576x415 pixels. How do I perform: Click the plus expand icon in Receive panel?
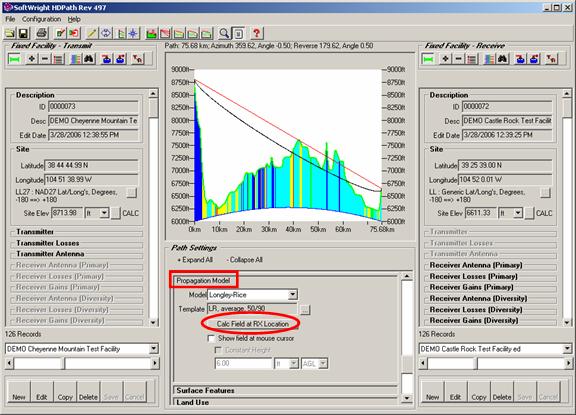446,59
